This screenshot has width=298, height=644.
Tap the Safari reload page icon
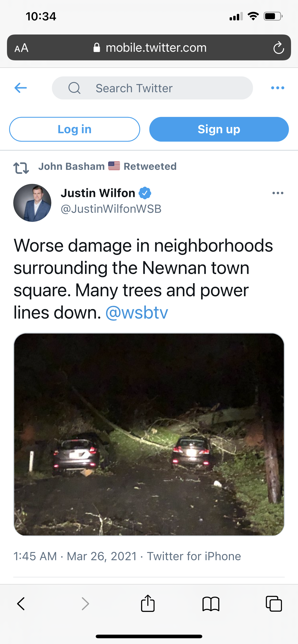click(279, 47)
